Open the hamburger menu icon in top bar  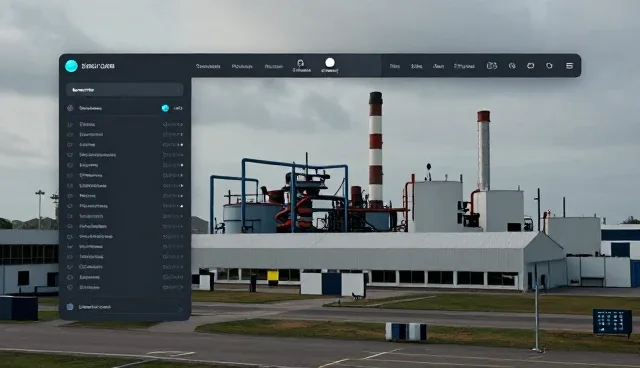pos(569,66)
